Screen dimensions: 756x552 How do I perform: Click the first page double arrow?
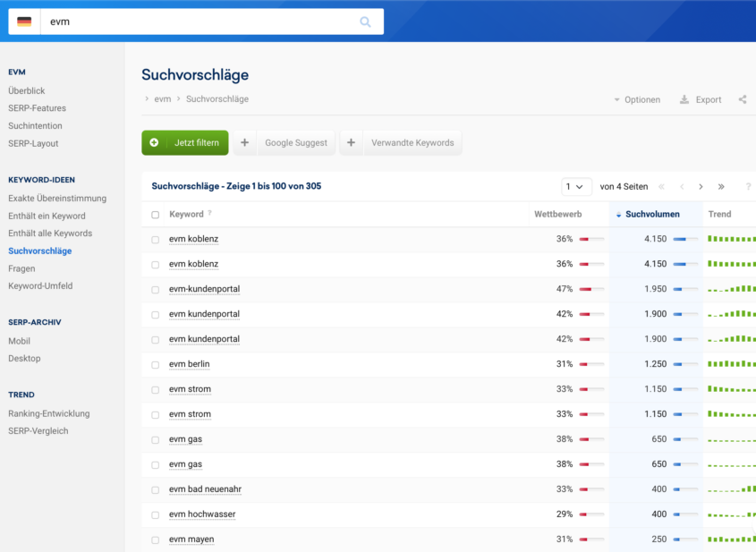coord(661,187)
